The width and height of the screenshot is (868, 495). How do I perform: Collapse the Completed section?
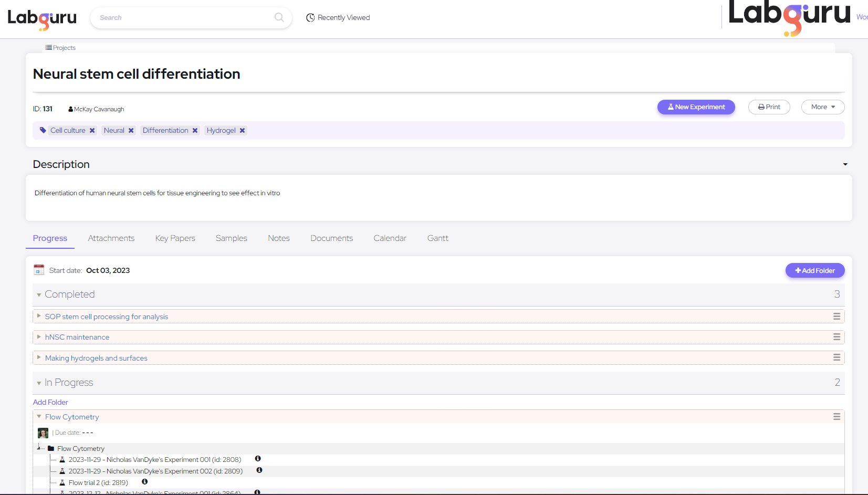(39, 295)
